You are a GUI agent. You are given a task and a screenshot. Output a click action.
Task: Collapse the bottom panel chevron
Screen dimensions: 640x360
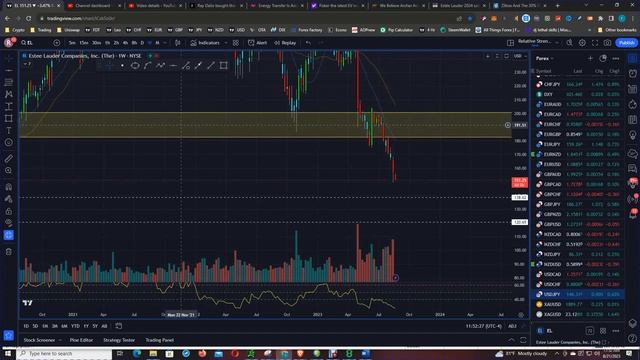511,340
